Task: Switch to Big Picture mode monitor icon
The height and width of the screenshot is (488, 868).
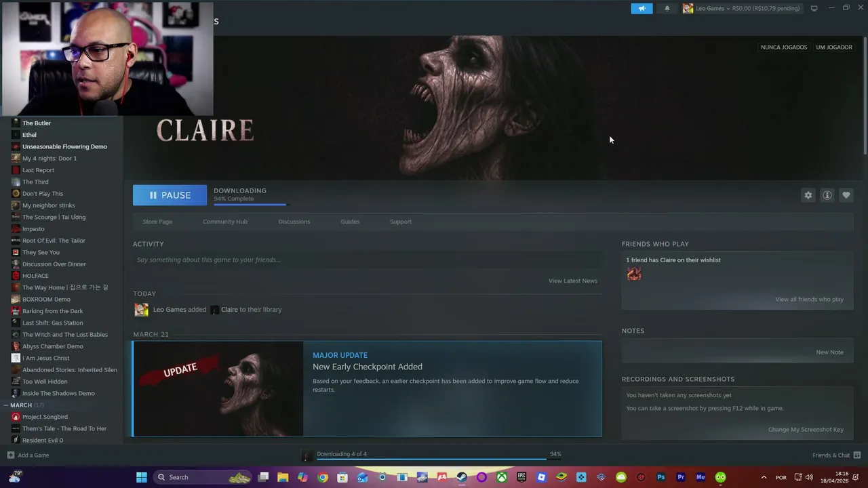Action: 814,8
